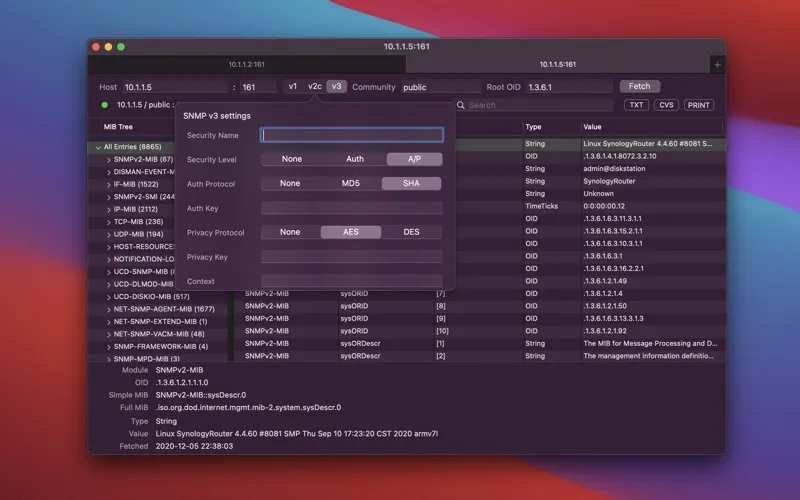800x500 pixels.
Task: Set Security Level to A/P
Action: point(414,159)
